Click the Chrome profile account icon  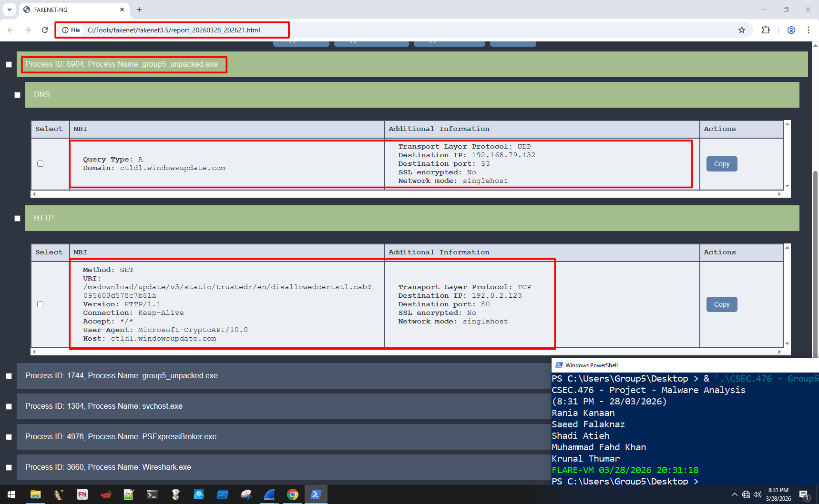pos(791,30)
